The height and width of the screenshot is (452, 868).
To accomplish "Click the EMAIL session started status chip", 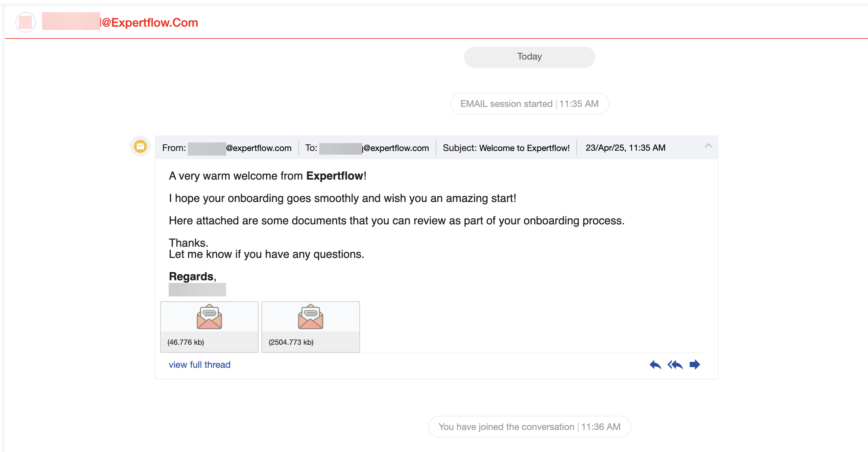I will [x=529, y=104].
